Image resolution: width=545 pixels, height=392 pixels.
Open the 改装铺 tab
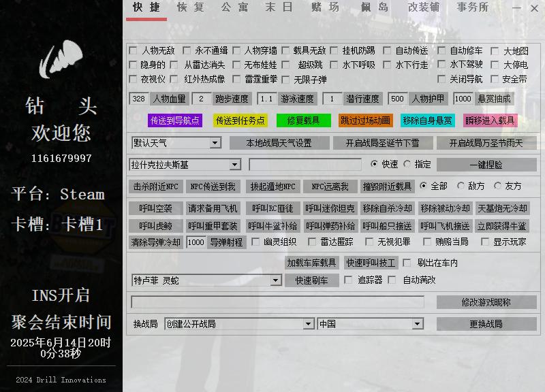424,7
